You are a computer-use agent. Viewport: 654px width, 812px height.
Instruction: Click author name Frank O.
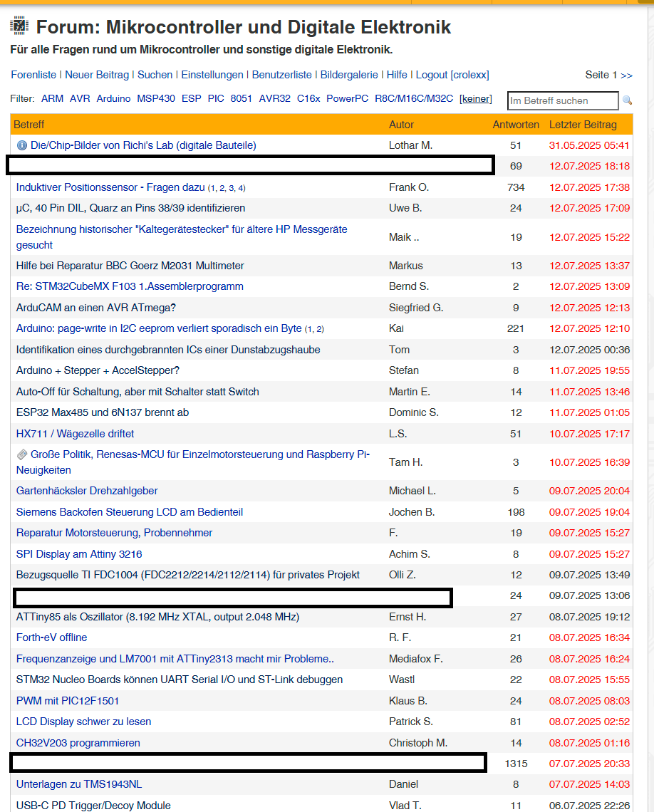tap(408, 187)
